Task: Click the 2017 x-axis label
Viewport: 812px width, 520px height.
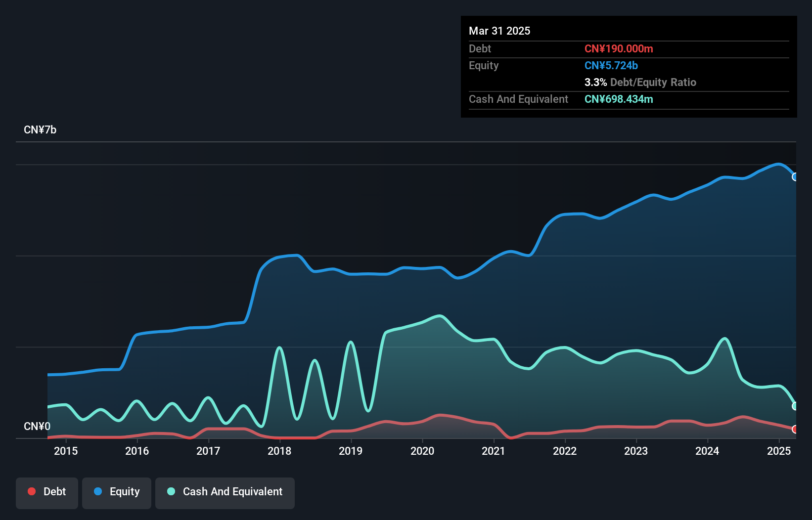Action: tap(208, 451)
